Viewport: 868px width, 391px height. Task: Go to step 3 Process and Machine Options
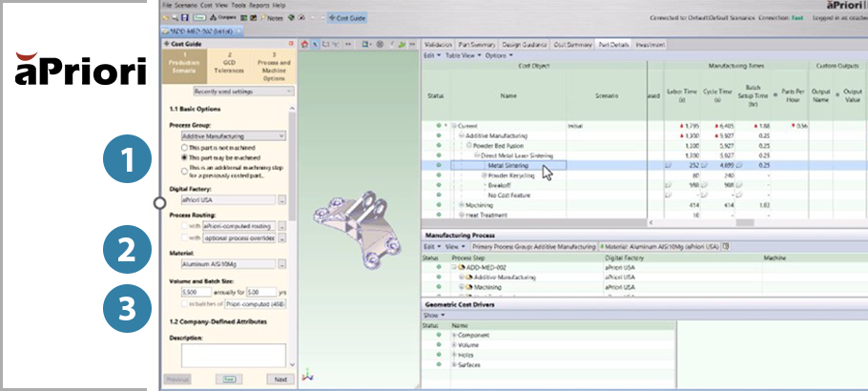click(274, 67)
